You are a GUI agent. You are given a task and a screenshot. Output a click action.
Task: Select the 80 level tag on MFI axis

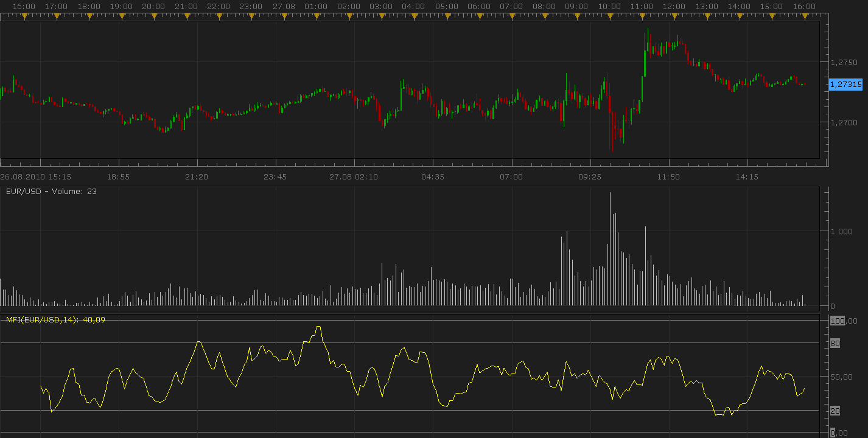[835, 343]
